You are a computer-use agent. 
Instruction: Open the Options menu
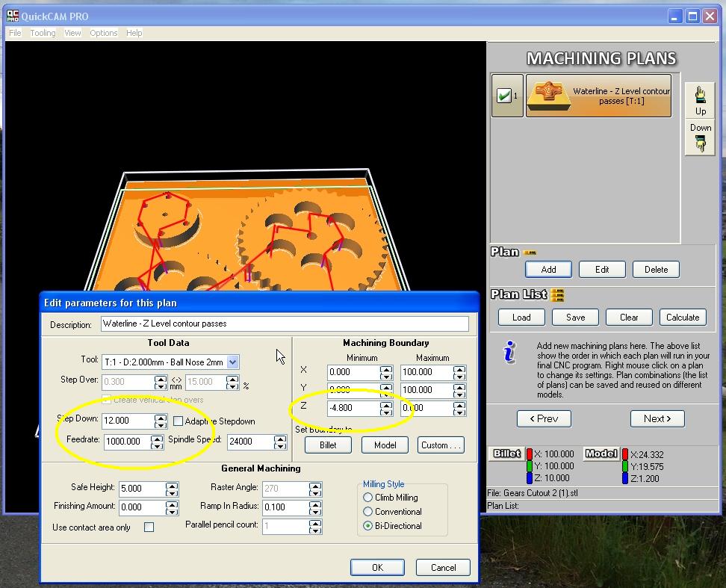(103, 33)
